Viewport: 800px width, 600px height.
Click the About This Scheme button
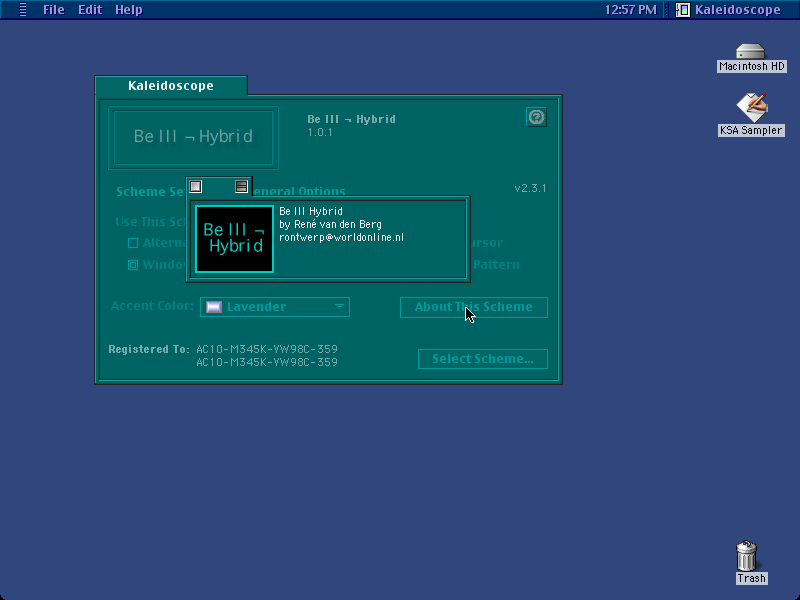473,307
